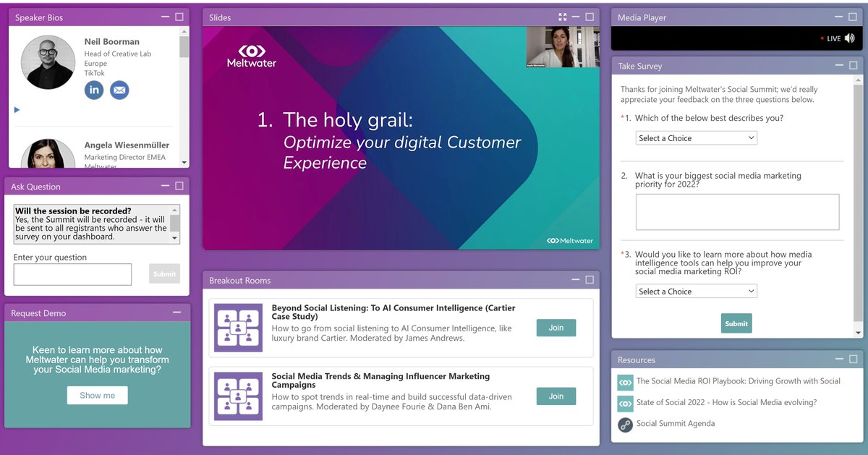
Task: Click the small blue arrow under Neil's bio
Action: click(x=17, y=110)
